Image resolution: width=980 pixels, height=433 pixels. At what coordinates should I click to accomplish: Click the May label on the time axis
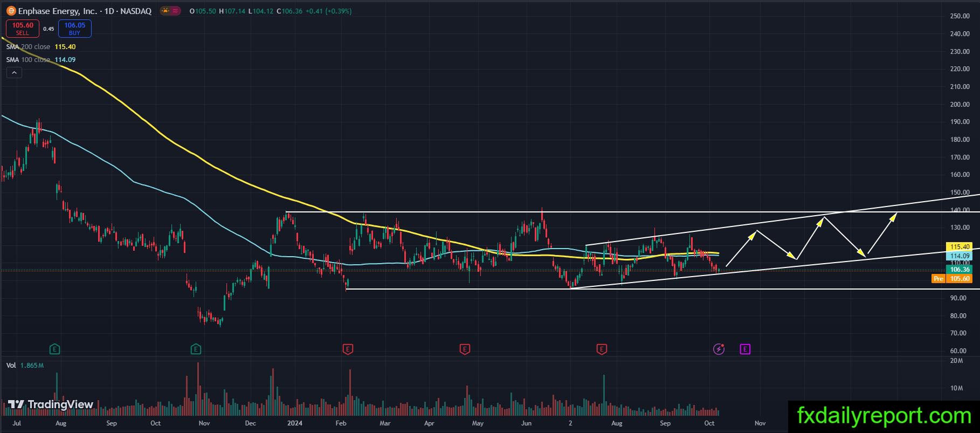click(x=478, y=423)
